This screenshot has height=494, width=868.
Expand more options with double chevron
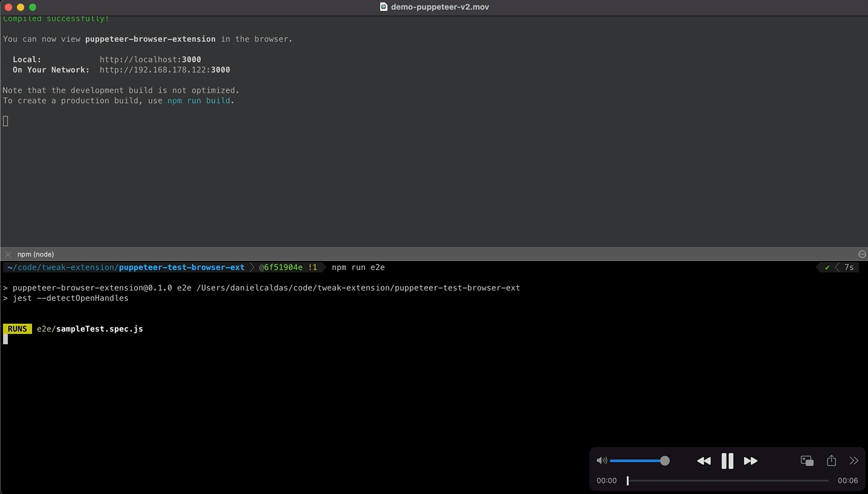(x=853, y=461)
